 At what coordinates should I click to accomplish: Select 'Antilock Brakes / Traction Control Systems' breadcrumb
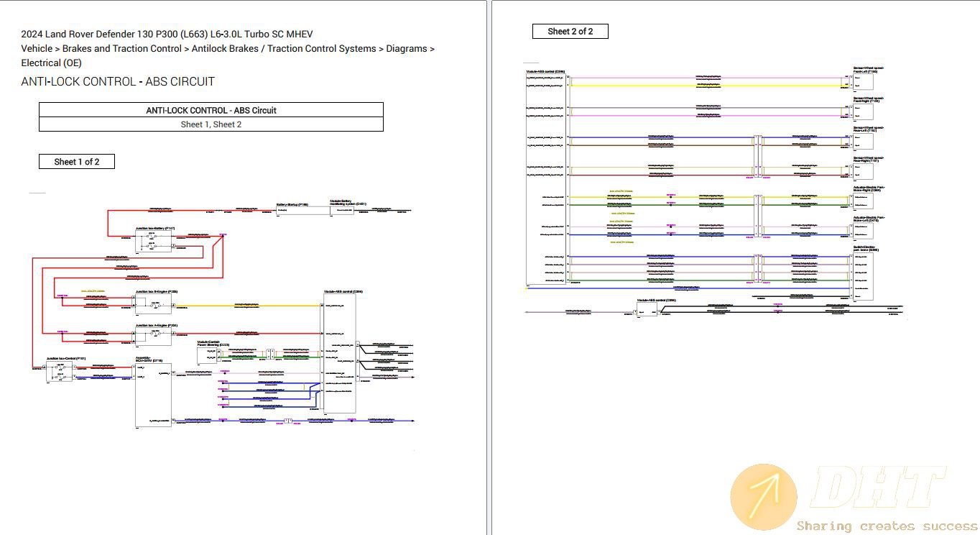[x=284, y=49]
